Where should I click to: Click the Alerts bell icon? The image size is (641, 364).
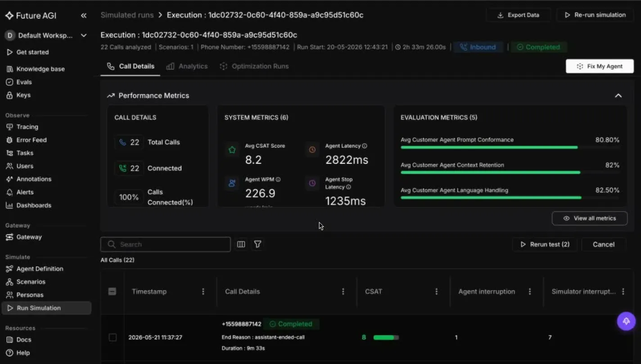click(x=9, y=192)
